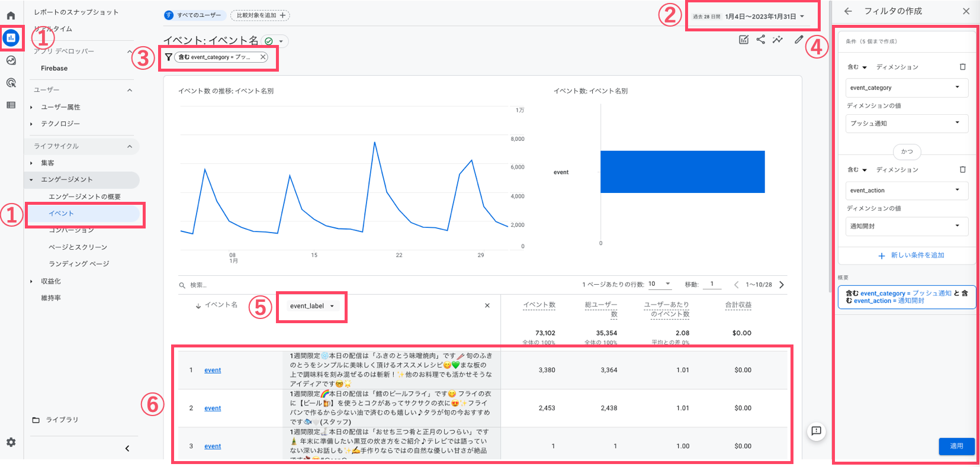Go to the next table page
This screenshot has height=467, width=980.
782,285
